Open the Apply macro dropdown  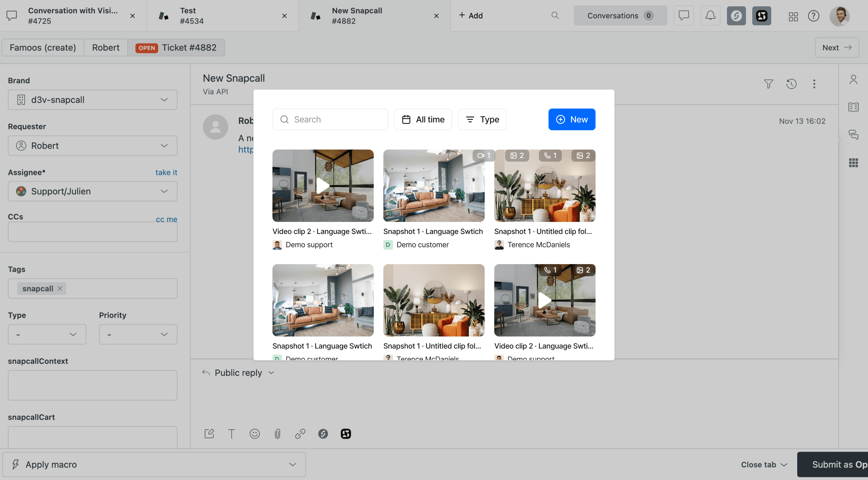(x=154, y=465)
